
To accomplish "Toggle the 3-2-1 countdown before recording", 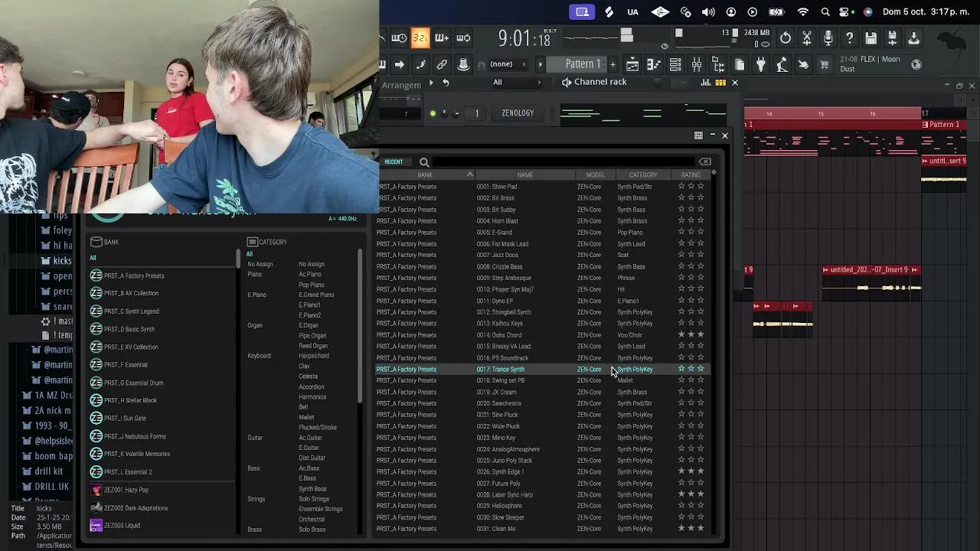I will click(420, 37).
